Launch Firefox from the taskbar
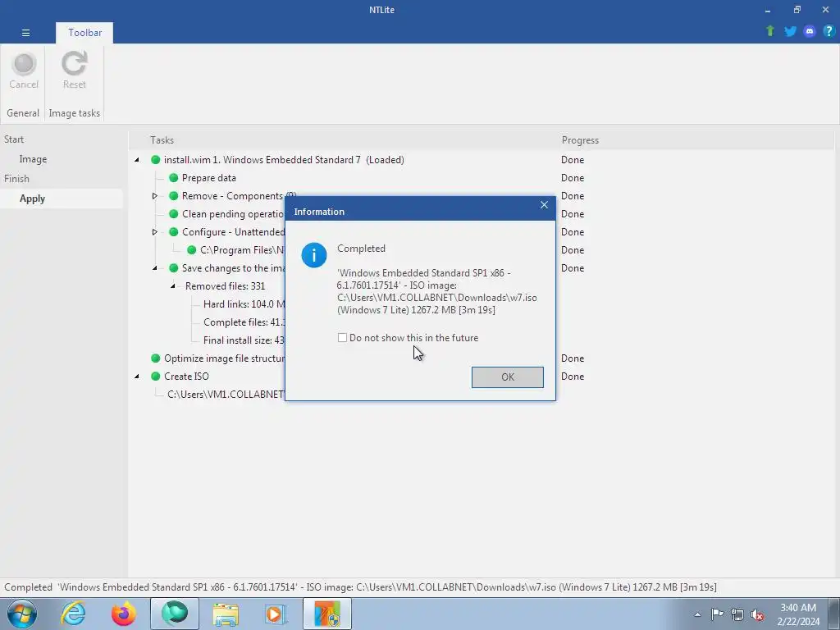Screen dimensions: 840x630 (123, 614)
